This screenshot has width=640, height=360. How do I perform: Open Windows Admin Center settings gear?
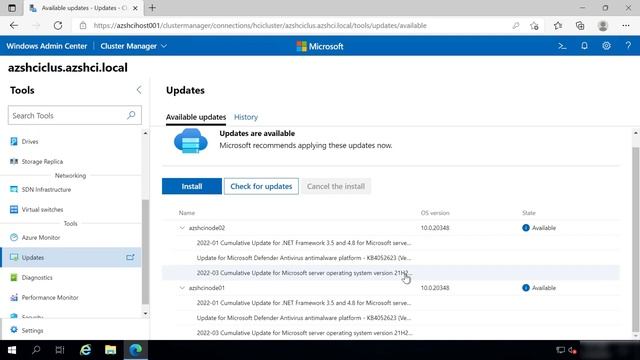click(607, 46)
